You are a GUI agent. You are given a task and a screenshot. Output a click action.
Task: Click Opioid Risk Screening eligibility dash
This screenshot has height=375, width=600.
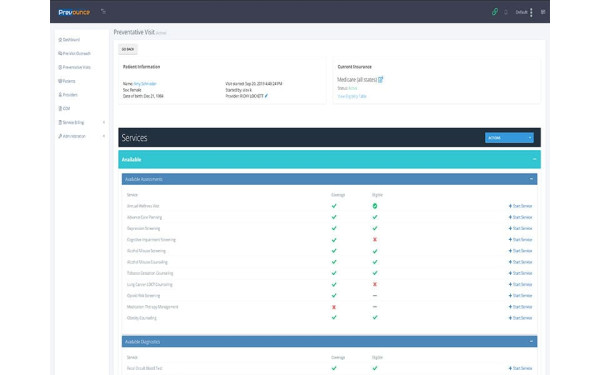375,296
